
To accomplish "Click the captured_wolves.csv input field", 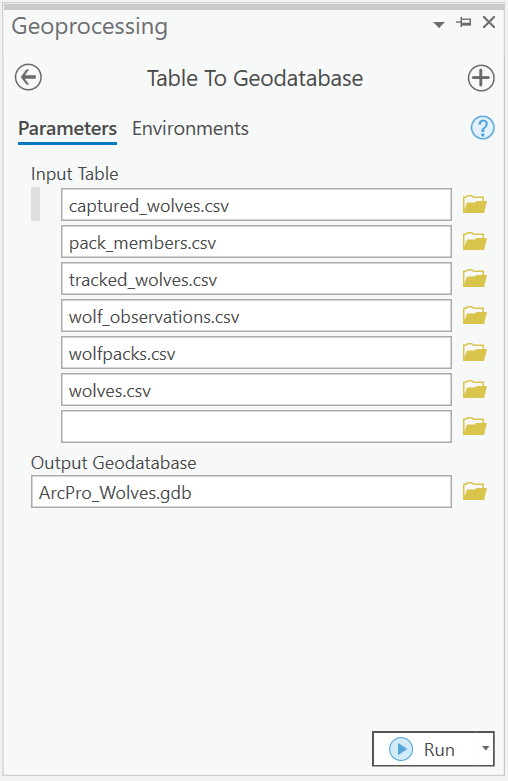I will point(256,205).
